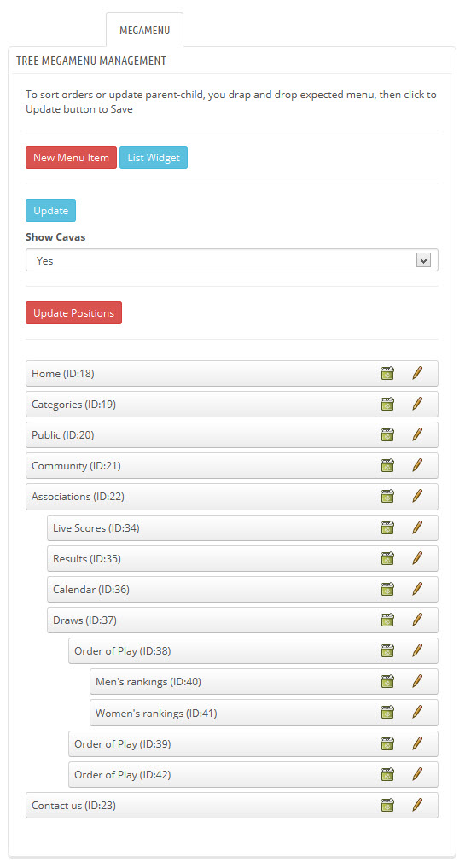Edit Live Scores (ID:34) using pencil icon
Viewport: 465px width, 868px height.
[x=417, y=528]
